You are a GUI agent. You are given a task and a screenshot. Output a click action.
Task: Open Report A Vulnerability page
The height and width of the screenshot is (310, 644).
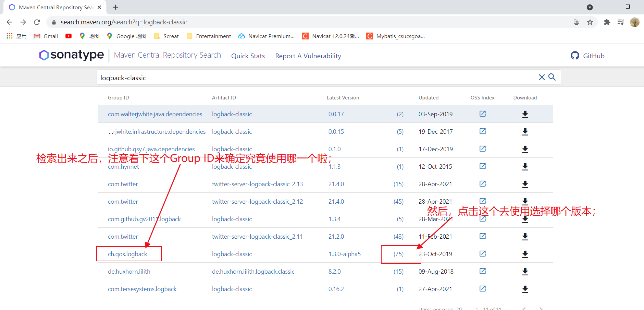tap(308, 56)
